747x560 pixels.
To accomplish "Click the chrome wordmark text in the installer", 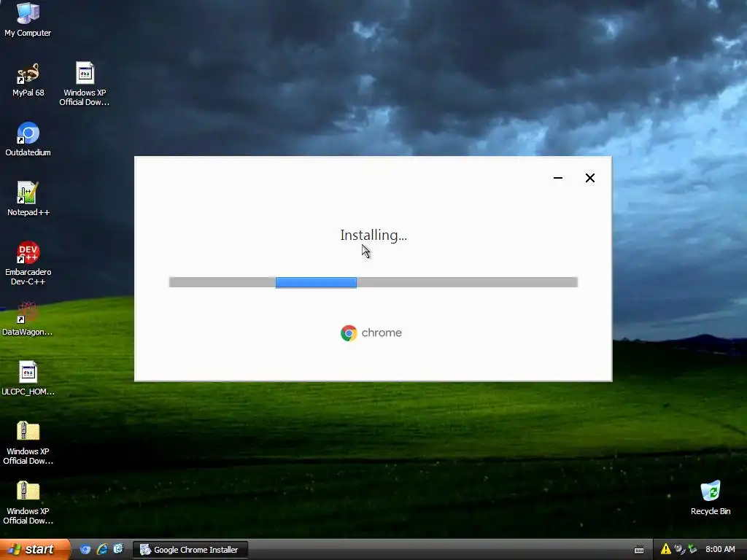I will (x=382, y=332).
